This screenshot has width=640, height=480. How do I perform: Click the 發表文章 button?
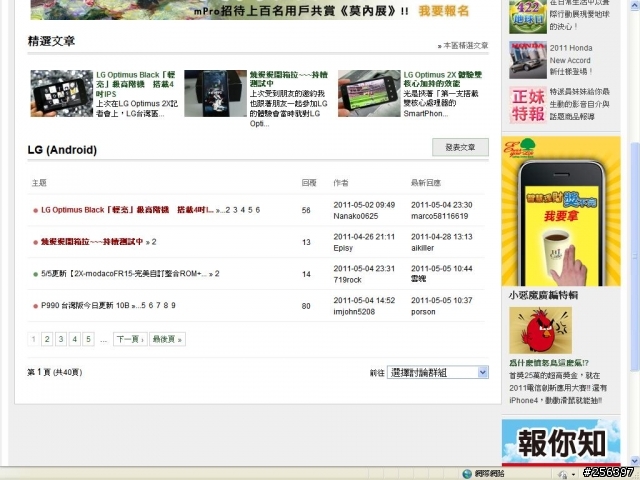(x=460, y=147)
